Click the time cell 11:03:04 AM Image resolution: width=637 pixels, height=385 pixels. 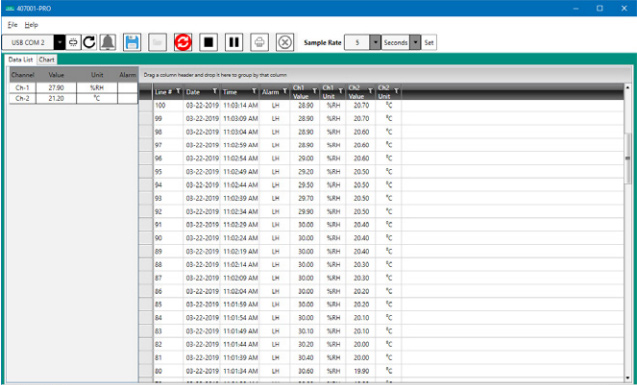240,132
